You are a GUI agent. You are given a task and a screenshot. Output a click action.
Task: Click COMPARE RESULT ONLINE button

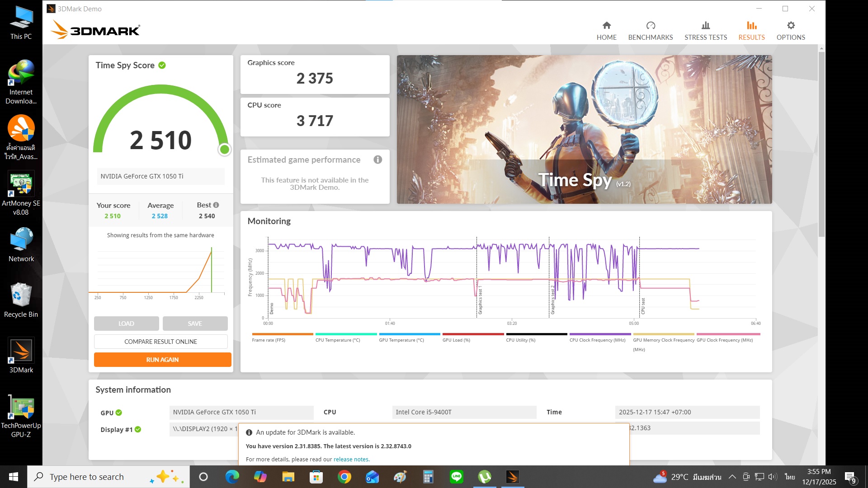tap(160, 342)
